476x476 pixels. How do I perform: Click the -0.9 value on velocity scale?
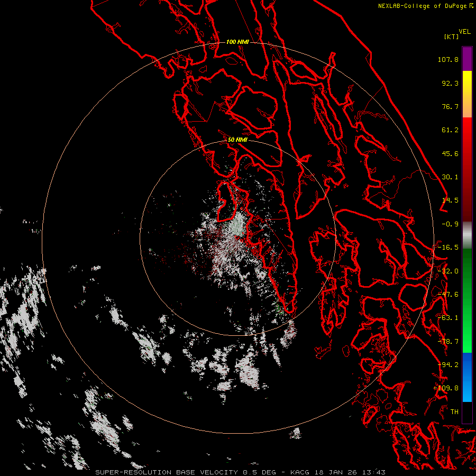450,224
